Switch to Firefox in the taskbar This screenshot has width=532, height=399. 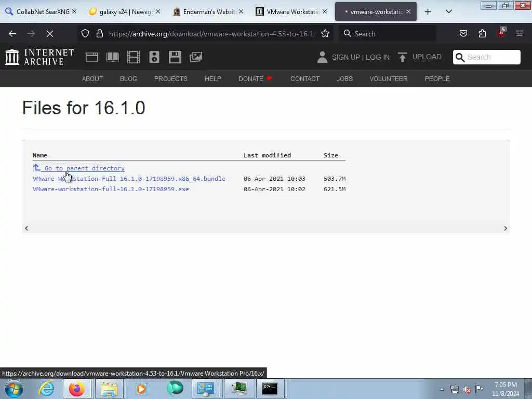[77, 389]
